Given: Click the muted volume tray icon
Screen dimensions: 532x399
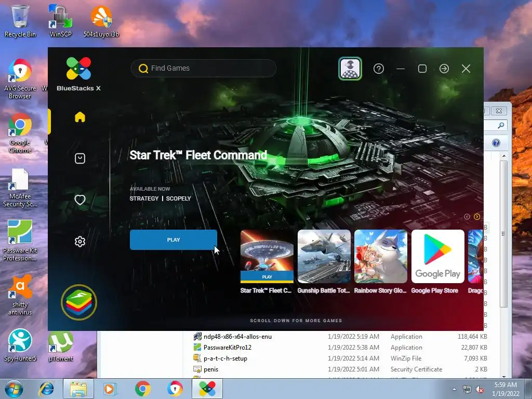Looking at the screenshot, I should pos(480,390).
